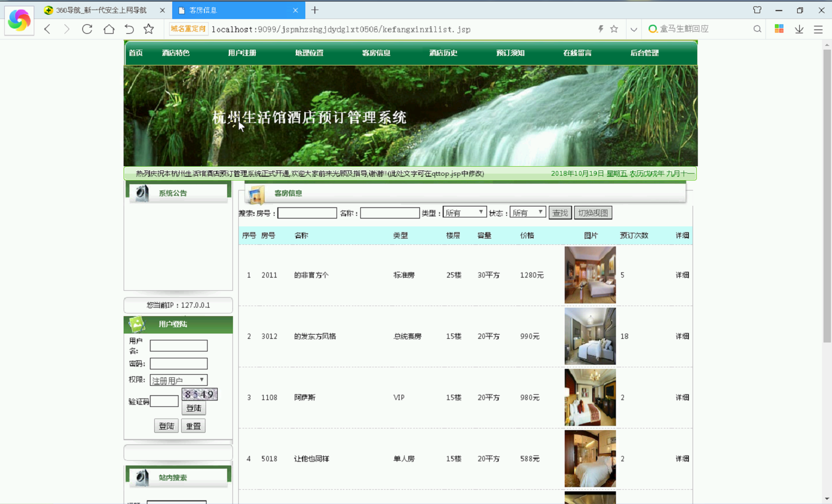Click the skin shirt icon in title bar

tap(758, 10)
